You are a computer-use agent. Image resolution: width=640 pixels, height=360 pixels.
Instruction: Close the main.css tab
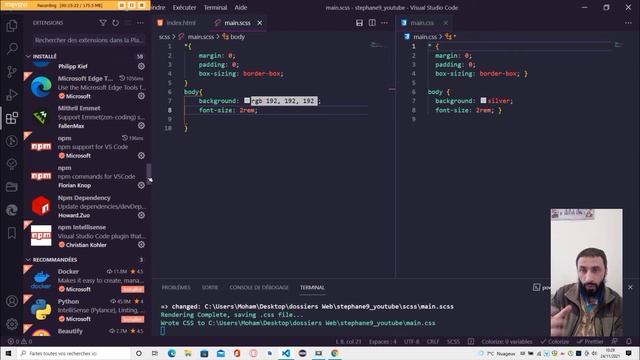(x=446, y=23)
